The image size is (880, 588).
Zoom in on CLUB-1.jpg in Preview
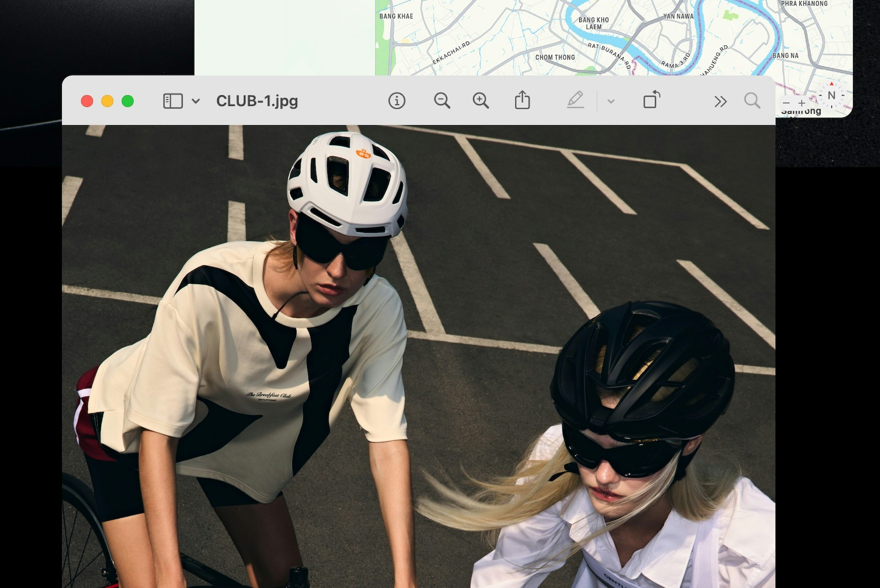pyautogui.click(x=481, y=101)
